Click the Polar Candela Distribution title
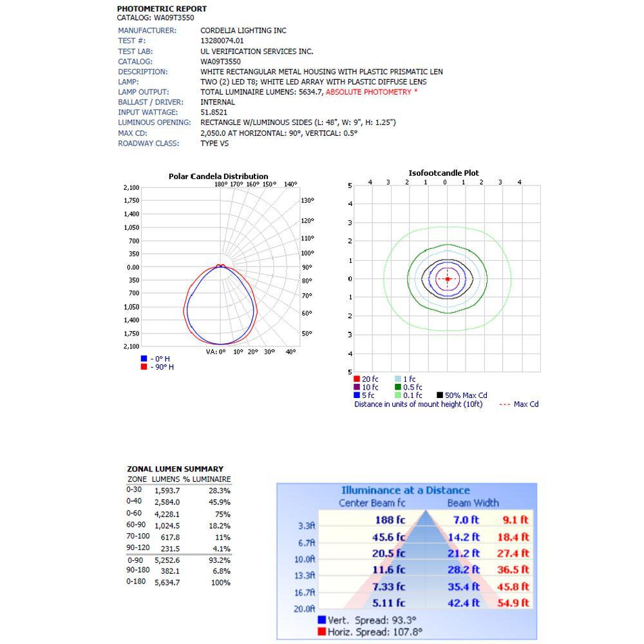644x644 pixels. click(218, 176)
